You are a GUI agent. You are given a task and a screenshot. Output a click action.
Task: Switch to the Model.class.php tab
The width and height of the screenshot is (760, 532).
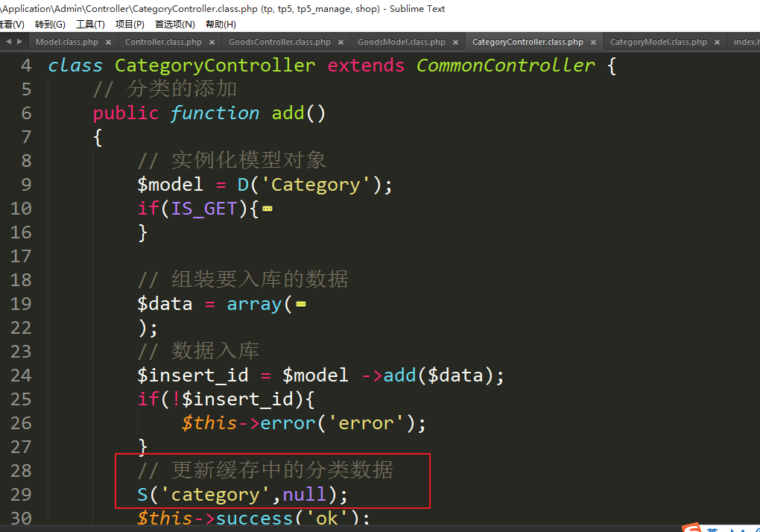pyautogui.click(x=66, y=42)
